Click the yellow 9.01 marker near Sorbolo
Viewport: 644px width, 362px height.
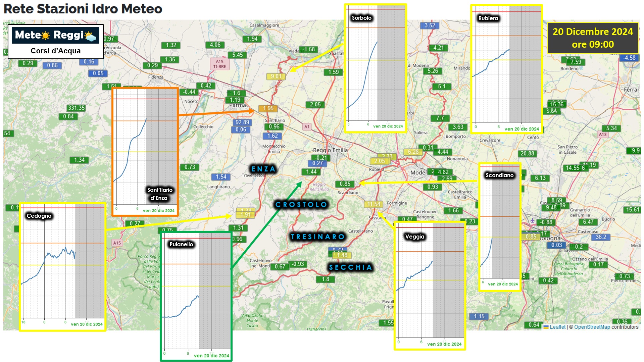pyautogui.click(x=276, y=76)
